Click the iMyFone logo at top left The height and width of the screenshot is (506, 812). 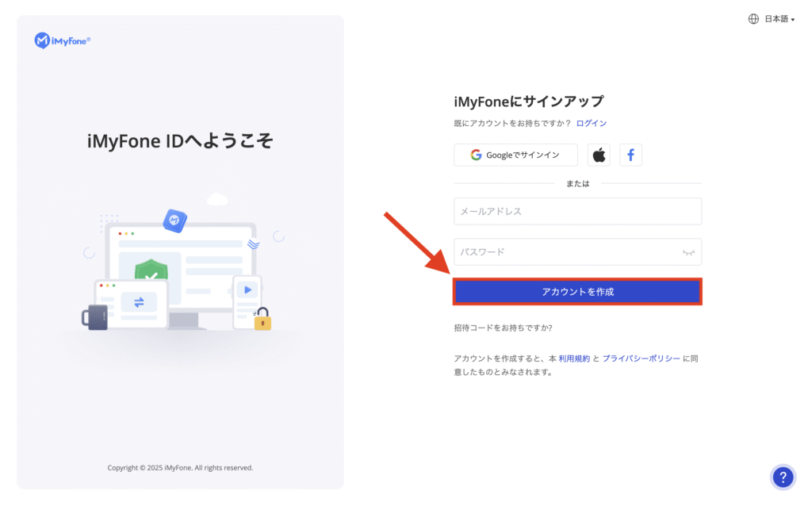point(62,40)
